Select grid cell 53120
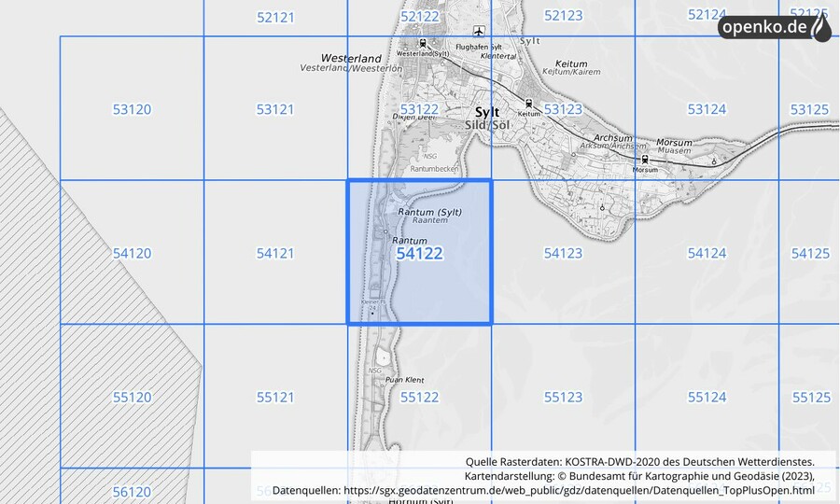Screen dimensions: 840x504 (132, 109)
